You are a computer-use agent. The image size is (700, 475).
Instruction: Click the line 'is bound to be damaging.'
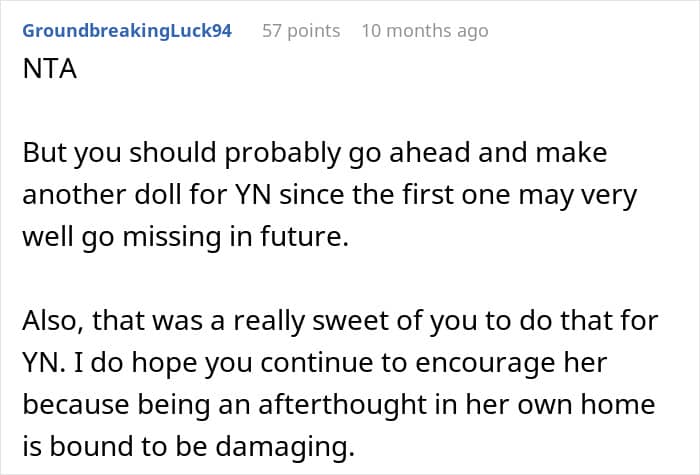pos(188,446)
